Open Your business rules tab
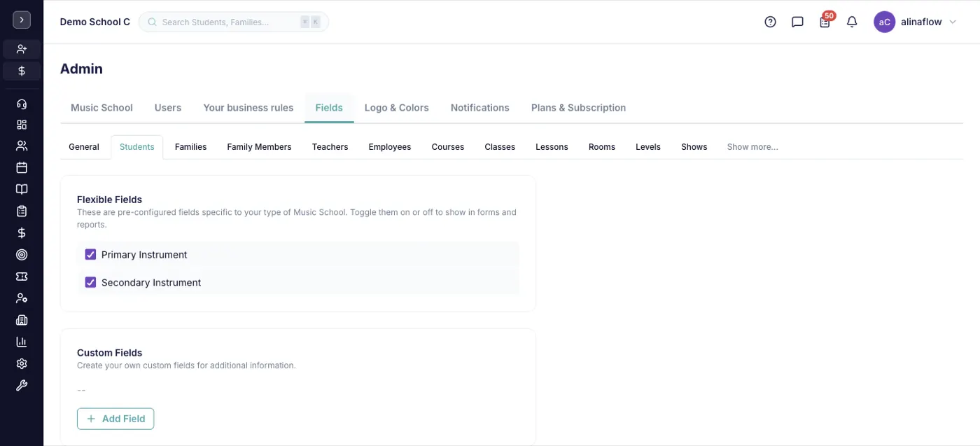The height and width of the screenshot is (446, 980). 248,108
